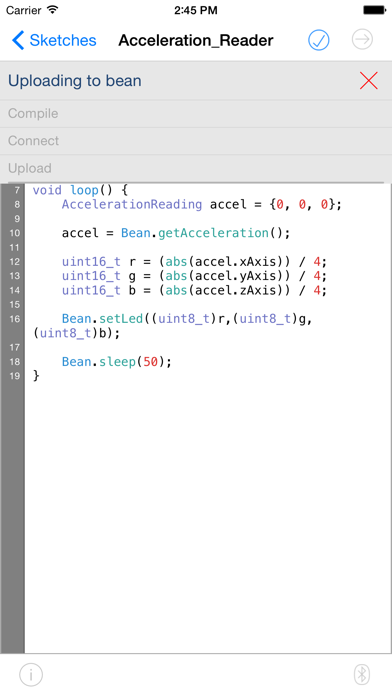Tap the Bluetooth icon at bottom
This screenshot has width=392, height=696.
[362, 675]
